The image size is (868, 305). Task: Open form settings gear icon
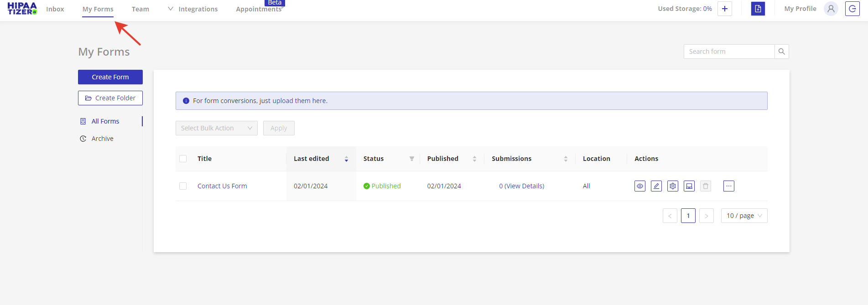(x=672, y=186)
